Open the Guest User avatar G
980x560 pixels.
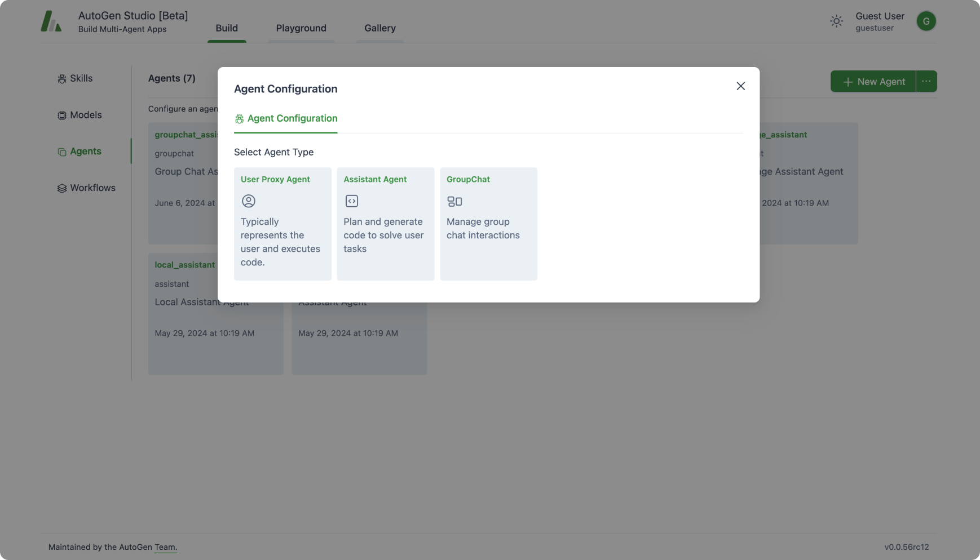pyautogui.click(x=926, y=21)
